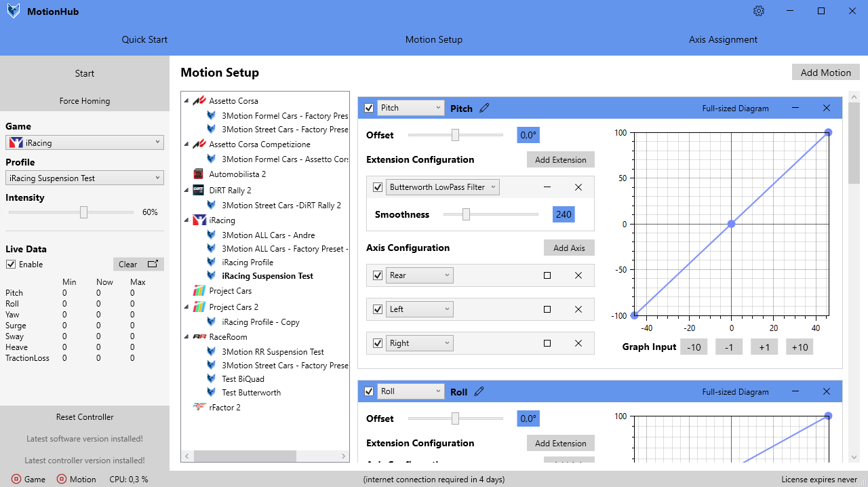Delete the Left axis entry
Screen dimensions: 868x487
pyautogui.click(x=578, y=309)
